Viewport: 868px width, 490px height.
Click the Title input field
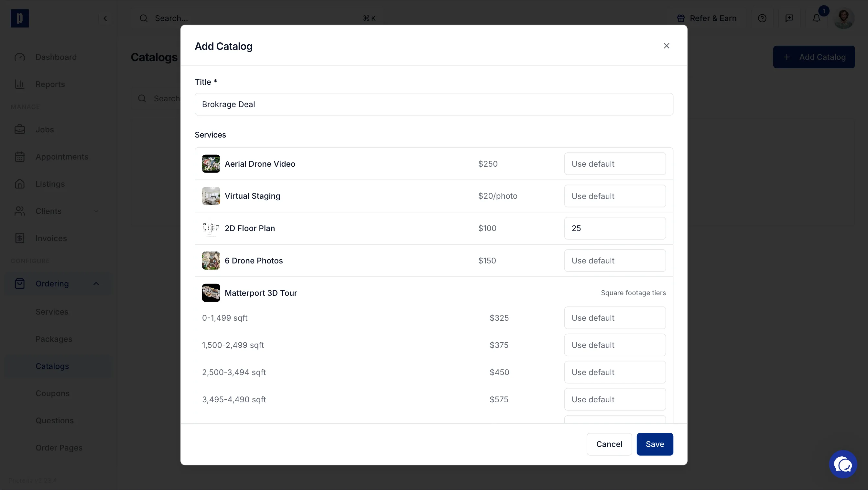click(434, 104)
